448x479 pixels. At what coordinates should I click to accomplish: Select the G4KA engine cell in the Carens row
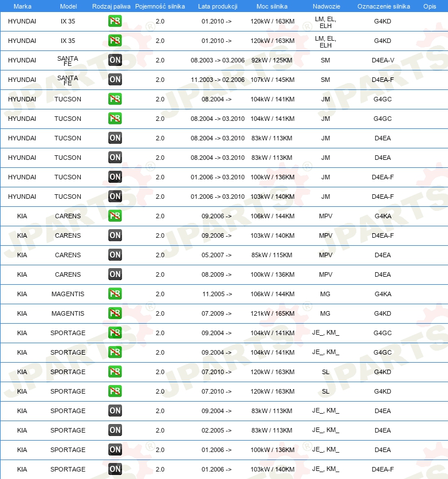tap(383, 216)
